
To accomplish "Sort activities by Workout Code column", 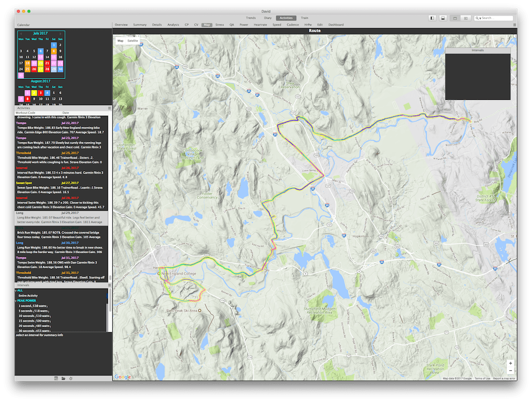I will 38,113.
